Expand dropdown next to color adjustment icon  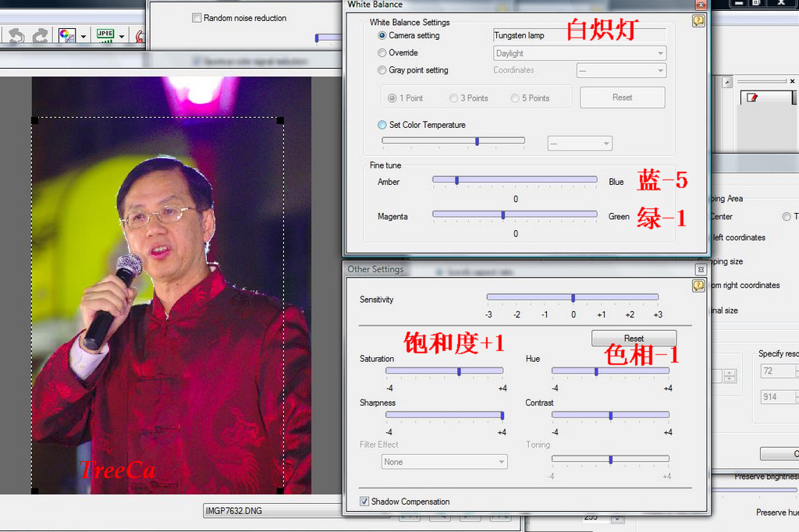point(83,37)
